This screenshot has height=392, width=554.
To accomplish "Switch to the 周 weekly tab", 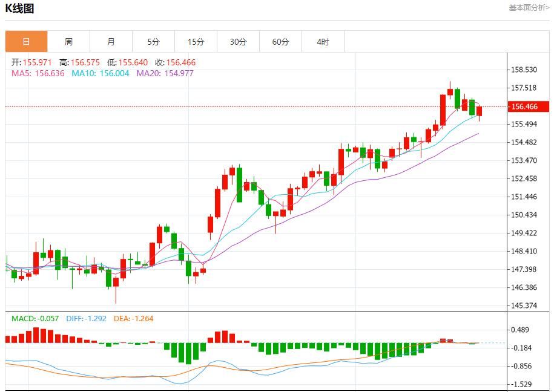I will point(68,42).
